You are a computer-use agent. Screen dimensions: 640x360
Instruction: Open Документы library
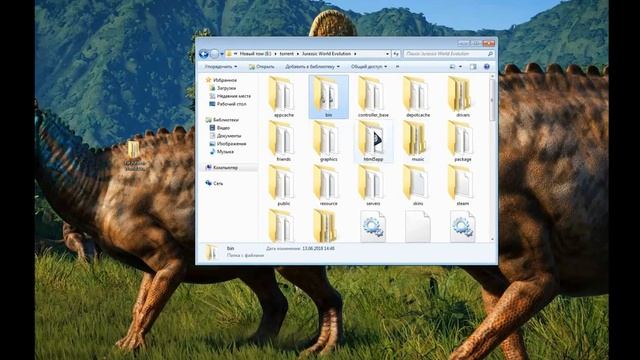click(x=229, y=136)
